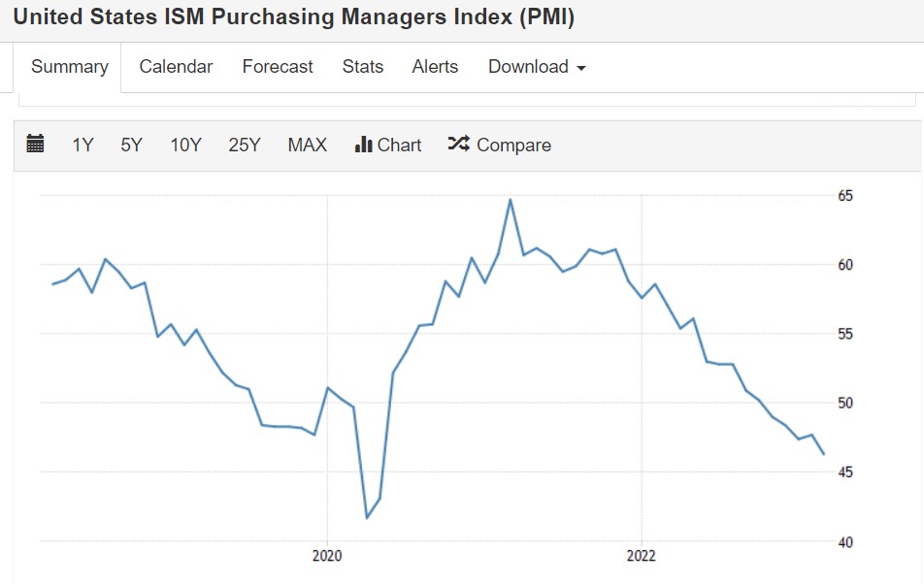
Task: Click the 45 y-axis value
Action: coord(845,472)
